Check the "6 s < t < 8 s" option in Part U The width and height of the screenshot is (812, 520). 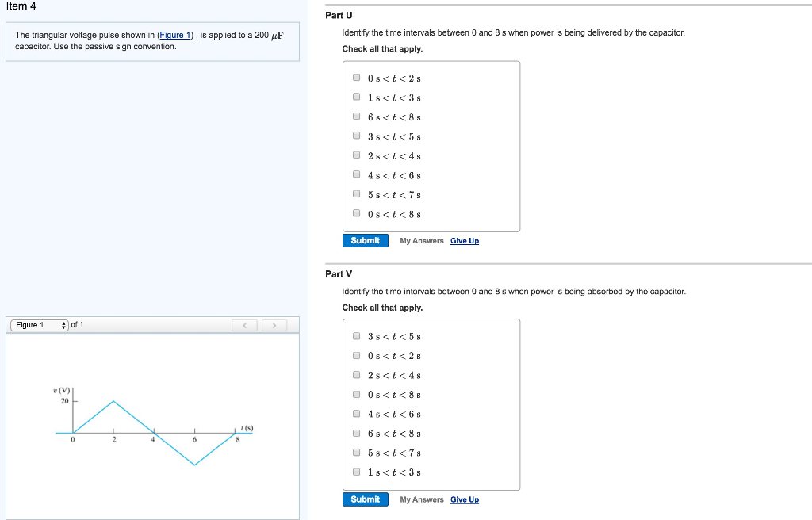point(356,116)
